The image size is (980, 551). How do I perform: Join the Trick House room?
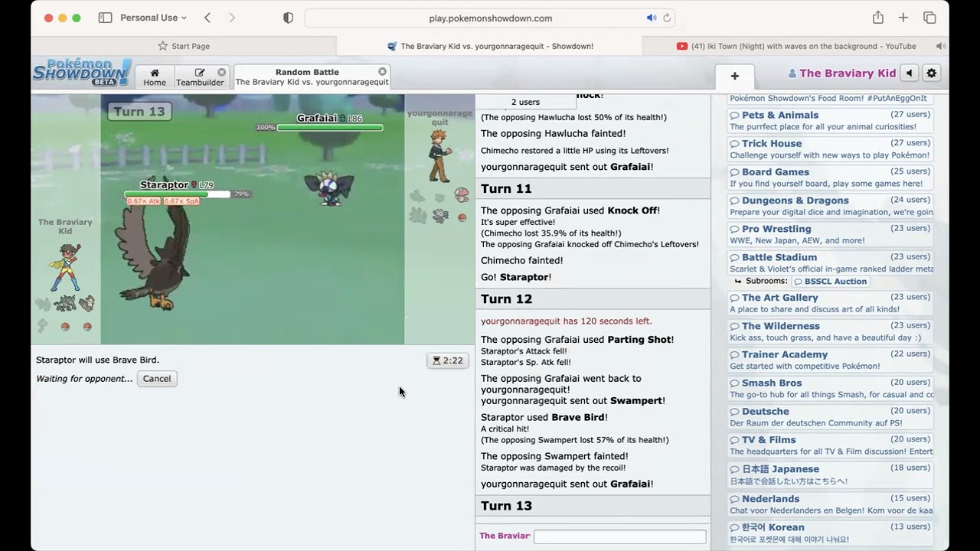830,149
